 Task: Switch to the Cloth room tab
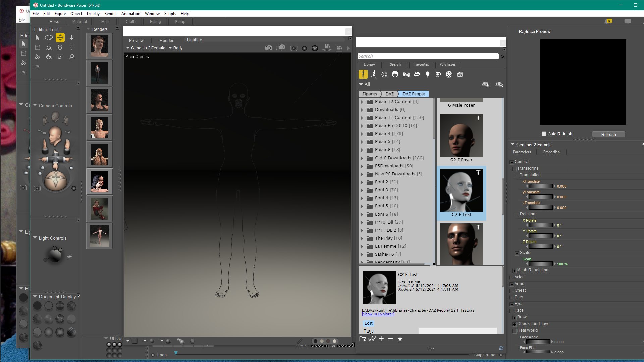click(x=130, y=22)
